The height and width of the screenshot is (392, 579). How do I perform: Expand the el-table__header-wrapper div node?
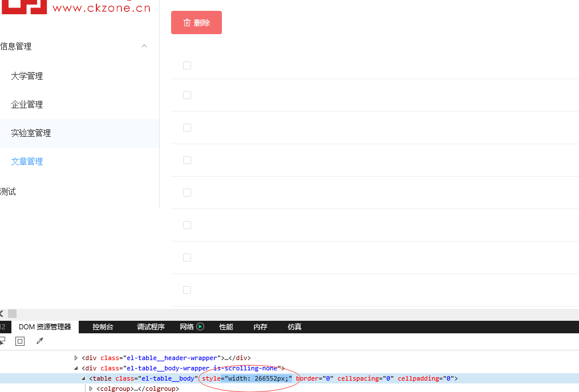[x=76, y=358]
